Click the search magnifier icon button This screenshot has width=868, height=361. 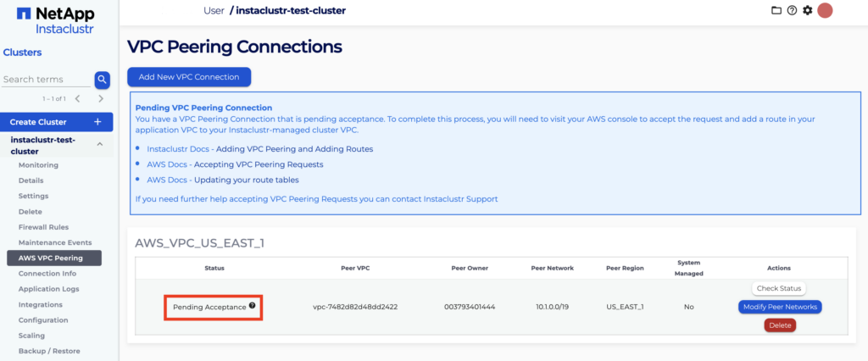(102, 80)
